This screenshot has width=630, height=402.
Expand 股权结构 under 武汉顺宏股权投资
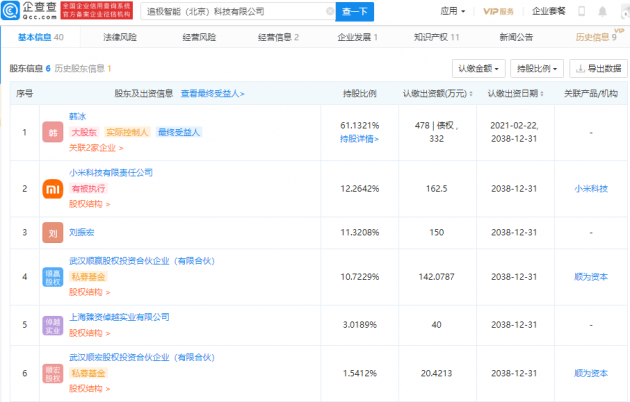click(90, 388)
